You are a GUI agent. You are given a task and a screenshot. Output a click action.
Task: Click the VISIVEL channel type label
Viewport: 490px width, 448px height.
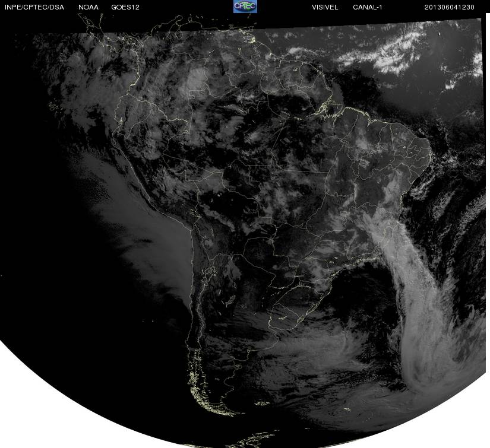coord(325,7)
